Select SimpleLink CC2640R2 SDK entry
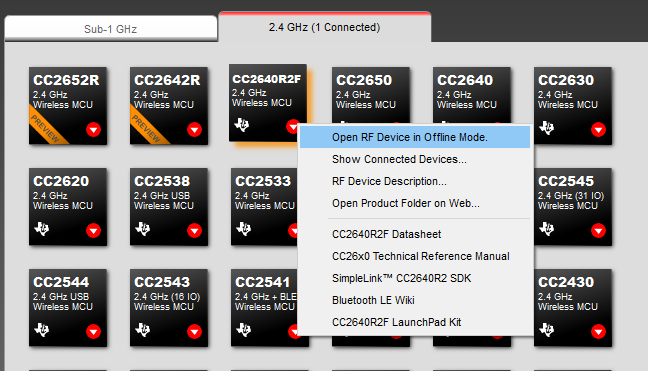 tap(415, 278)
